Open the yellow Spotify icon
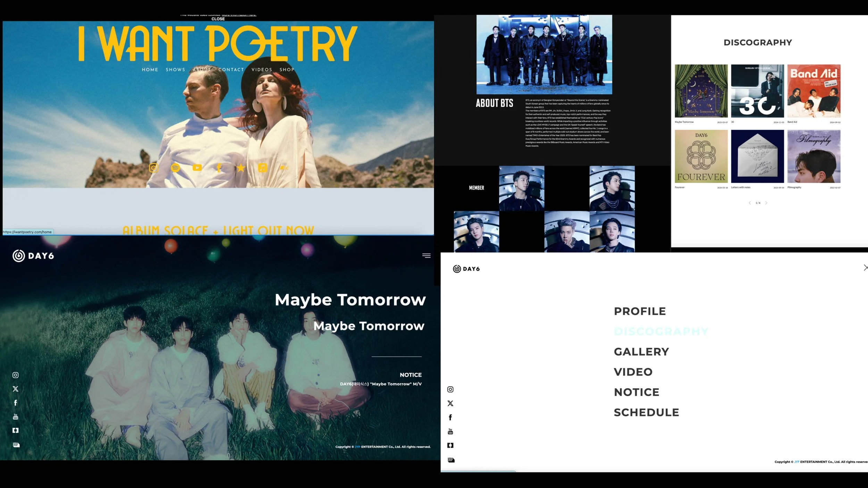 pyautogui.click(x=175, y=168)
